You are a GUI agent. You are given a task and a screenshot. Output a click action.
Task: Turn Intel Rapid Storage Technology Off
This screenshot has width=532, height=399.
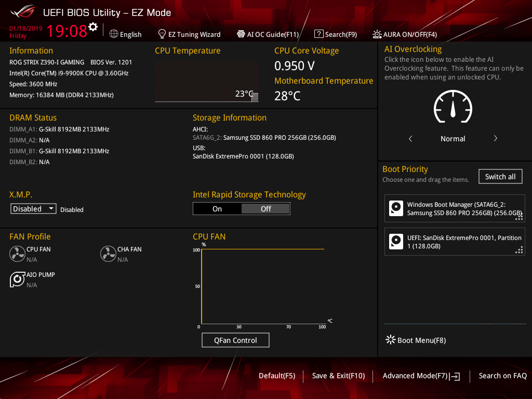tap(265, 209)
